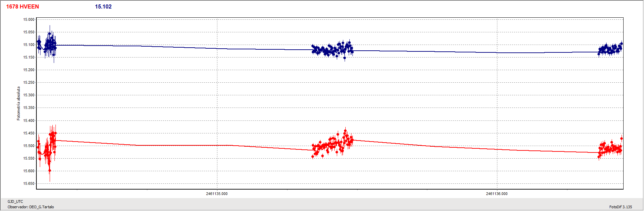Click the leftmost blue data point cluster
Viewport: 644px width, 211px height.
pyautogui.click(x=48, y=44)
